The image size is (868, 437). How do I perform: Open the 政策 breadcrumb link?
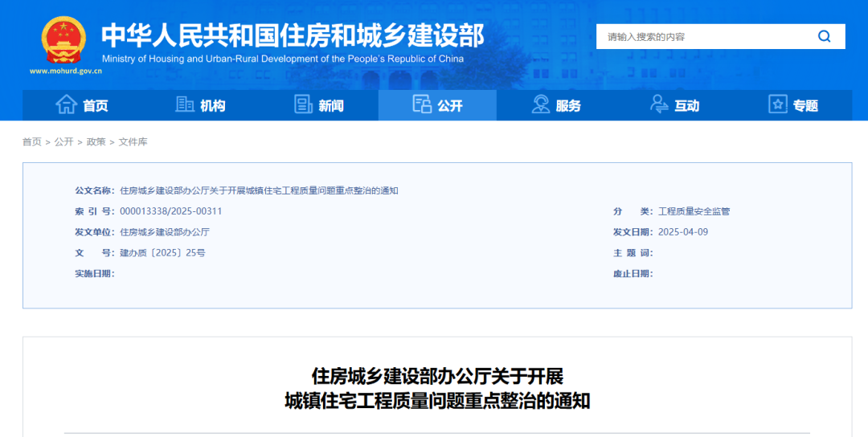coord(96,142)
